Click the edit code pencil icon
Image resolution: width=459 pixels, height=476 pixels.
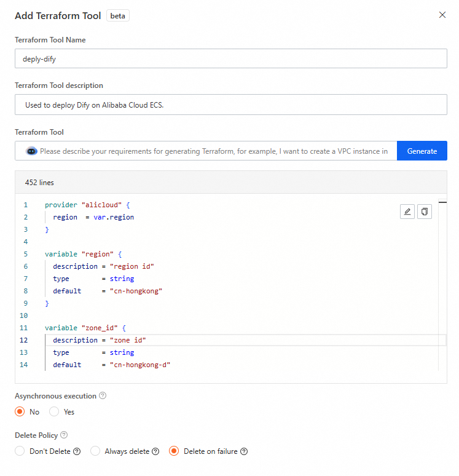click(407, 212)
